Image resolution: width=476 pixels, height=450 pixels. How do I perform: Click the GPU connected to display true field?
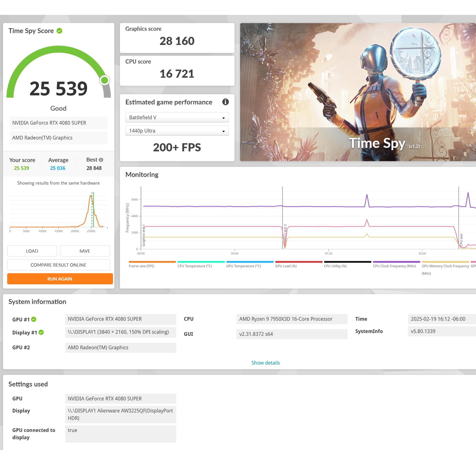click(x=121, y=434)
